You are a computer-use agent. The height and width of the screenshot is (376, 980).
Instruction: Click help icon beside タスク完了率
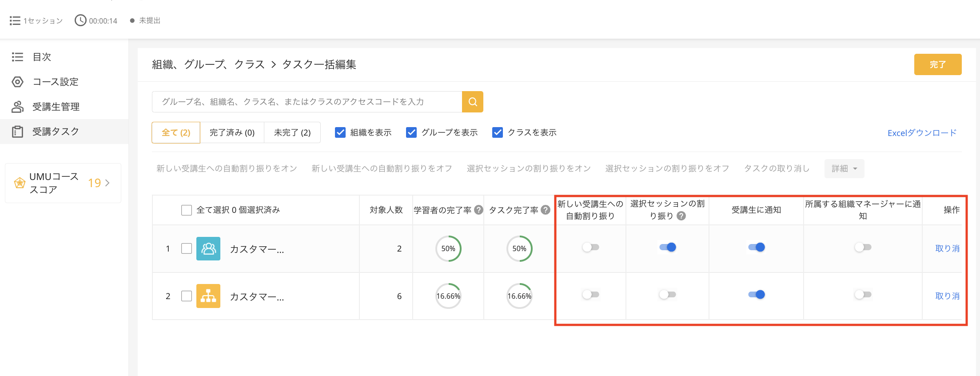pyautogui.click(x=546, y=210)
